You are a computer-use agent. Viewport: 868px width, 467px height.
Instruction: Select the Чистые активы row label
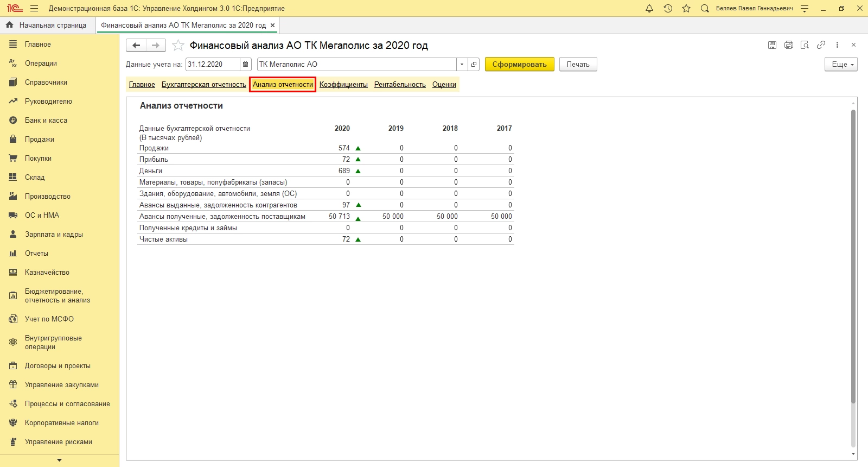coord(163,239)
